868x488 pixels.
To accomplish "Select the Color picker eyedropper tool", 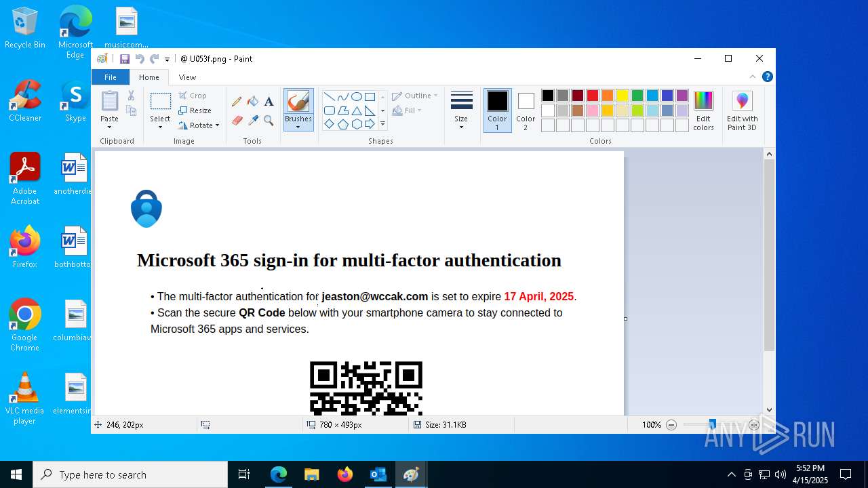I will [x=253, y=121].
